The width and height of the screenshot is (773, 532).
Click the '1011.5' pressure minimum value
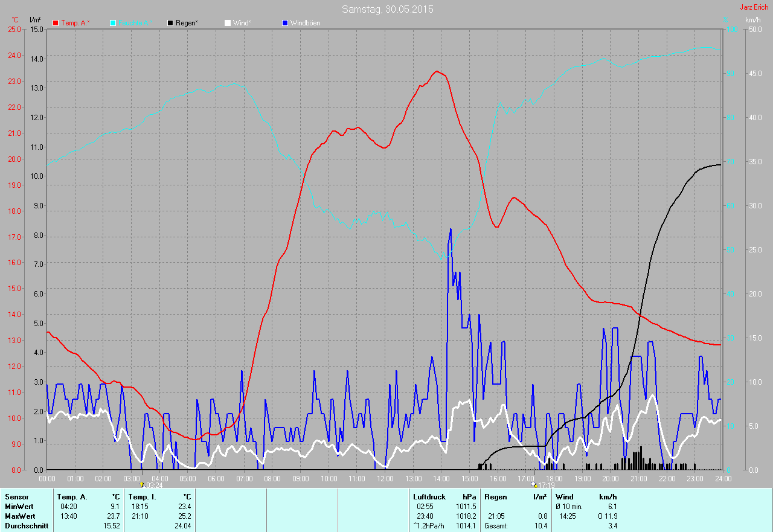(466, 507)
